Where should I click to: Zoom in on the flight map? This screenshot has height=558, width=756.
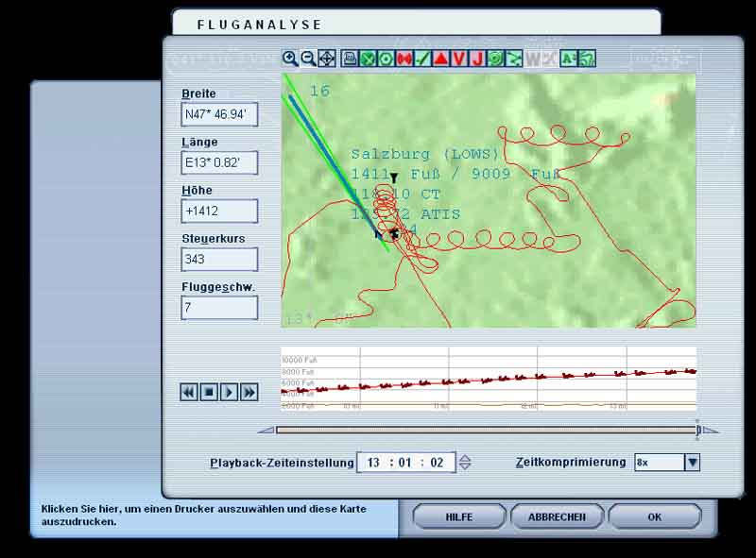pos(290,59)
